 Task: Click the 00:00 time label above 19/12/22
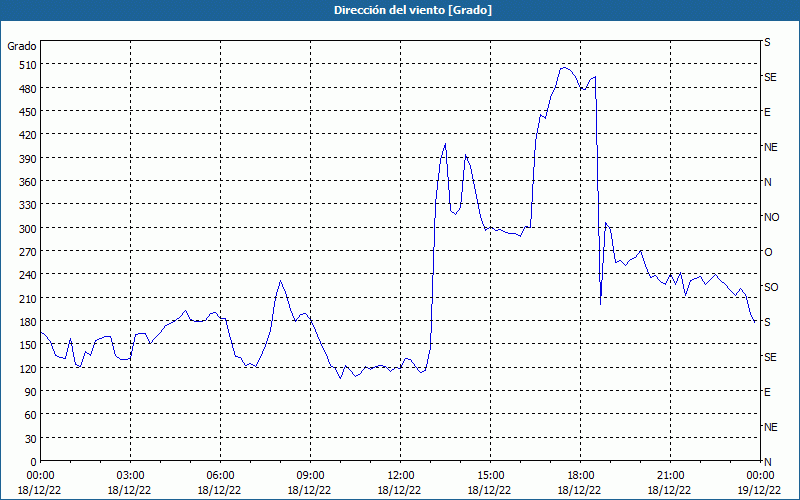click(760, 476)
